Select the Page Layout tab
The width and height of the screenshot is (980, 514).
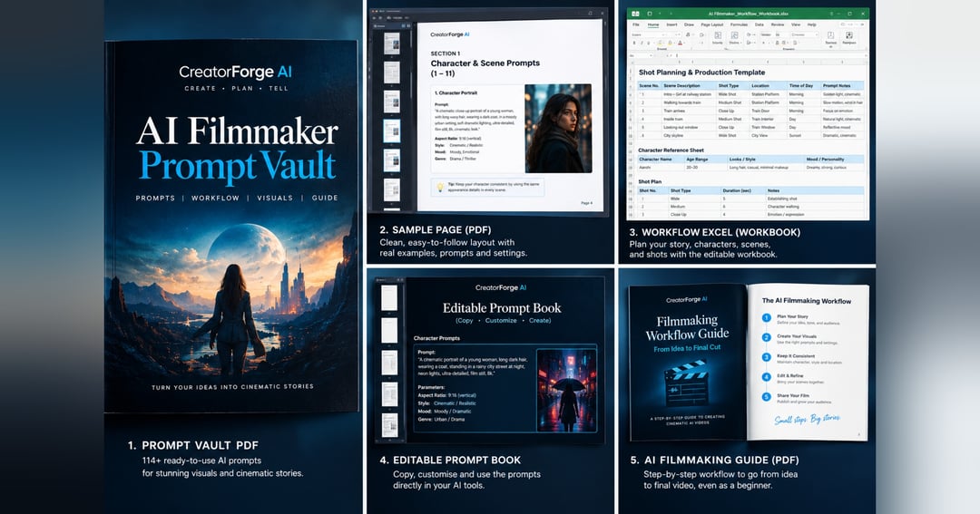[712, 24]
